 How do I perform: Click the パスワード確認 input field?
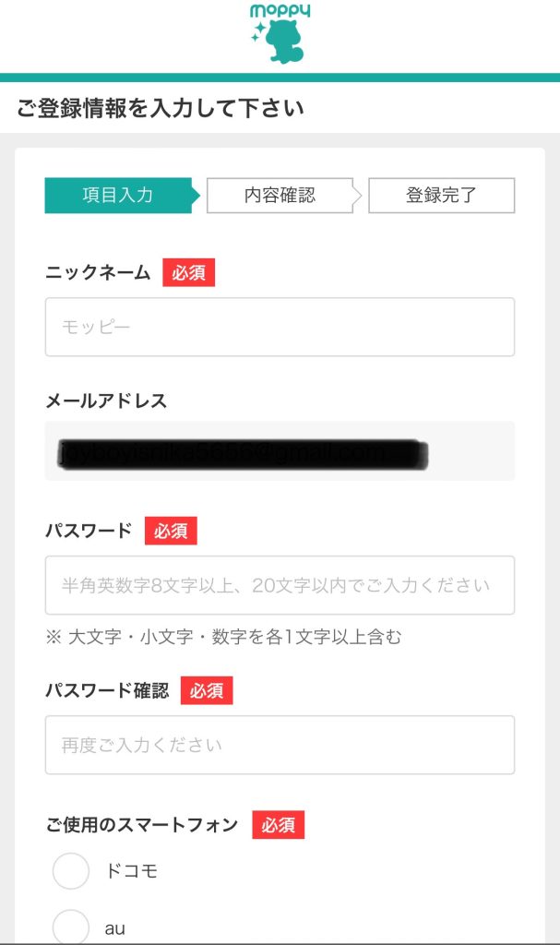tap(280, 745)
